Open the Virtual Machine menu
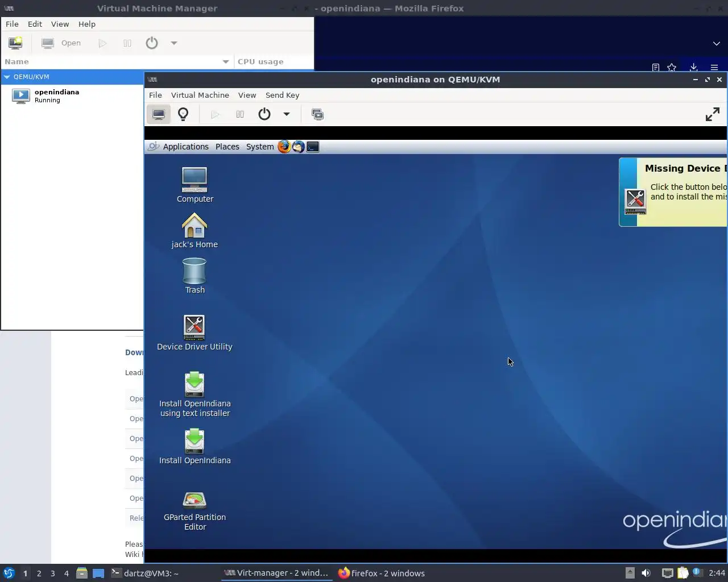728x582 pixels. [200, 95]
